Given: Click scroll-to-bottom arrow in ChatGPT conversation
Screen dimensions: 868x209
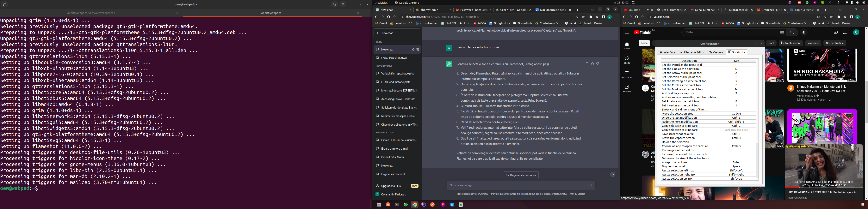Looking at the screenshot, I should pos(613,174).
